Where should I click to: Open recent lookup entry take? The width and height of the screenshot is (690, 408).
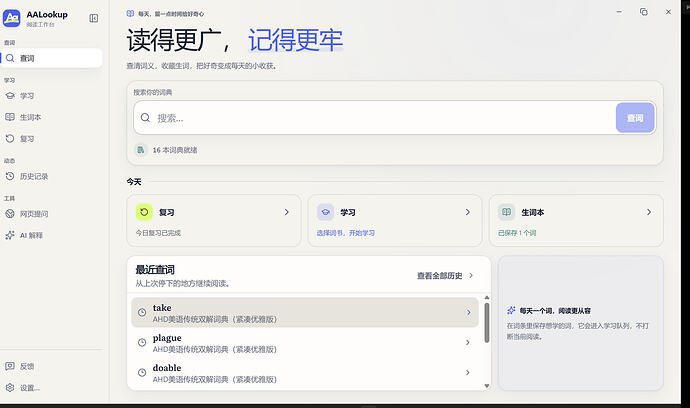tap(305, 312)
